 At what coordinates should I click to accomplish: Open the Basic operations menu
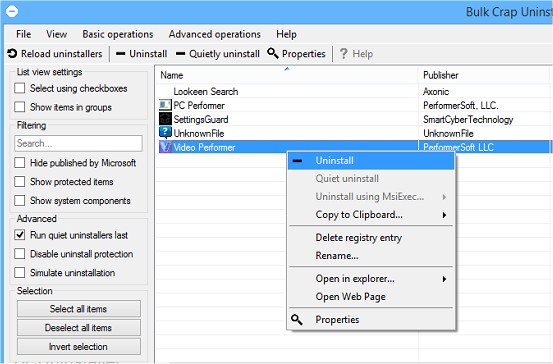click(118, 34)
